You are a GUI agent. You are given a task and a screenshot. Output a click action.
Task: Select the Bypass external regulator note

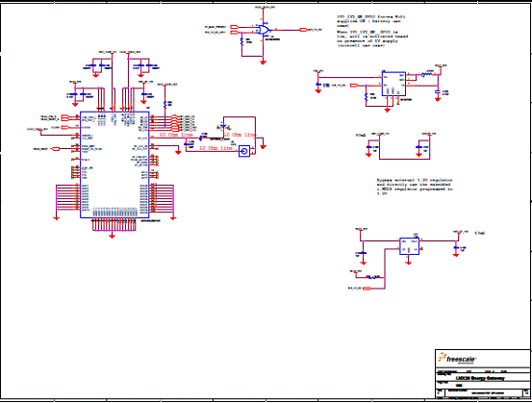point(415,187)
